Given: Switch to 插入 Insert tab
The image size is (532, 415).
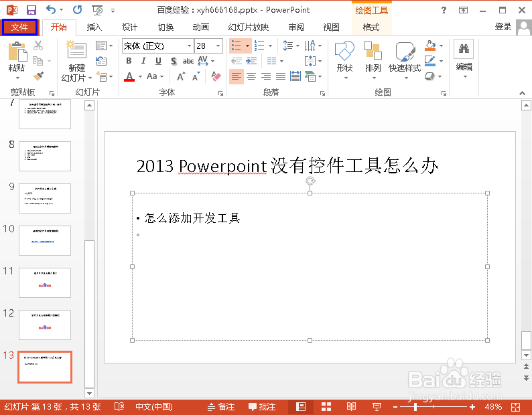Looking at the screenshot, I should click(x=94, y=27).
